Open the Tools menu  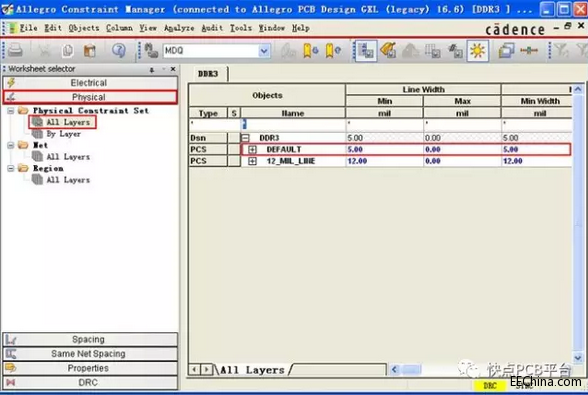tap(240, 28)
